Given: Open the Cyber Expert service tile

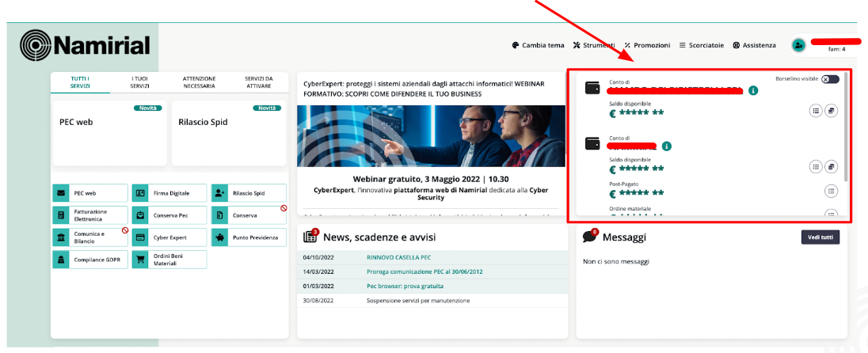Looking at the screenshot, I should pos(169,237).
